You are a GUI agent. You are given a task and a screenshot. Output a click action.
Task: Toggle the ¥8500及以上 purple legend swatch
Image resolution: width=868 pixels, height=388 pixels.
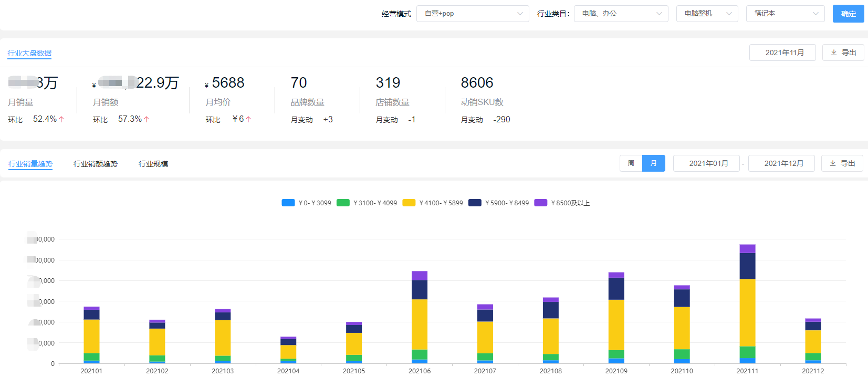(540, 203)
